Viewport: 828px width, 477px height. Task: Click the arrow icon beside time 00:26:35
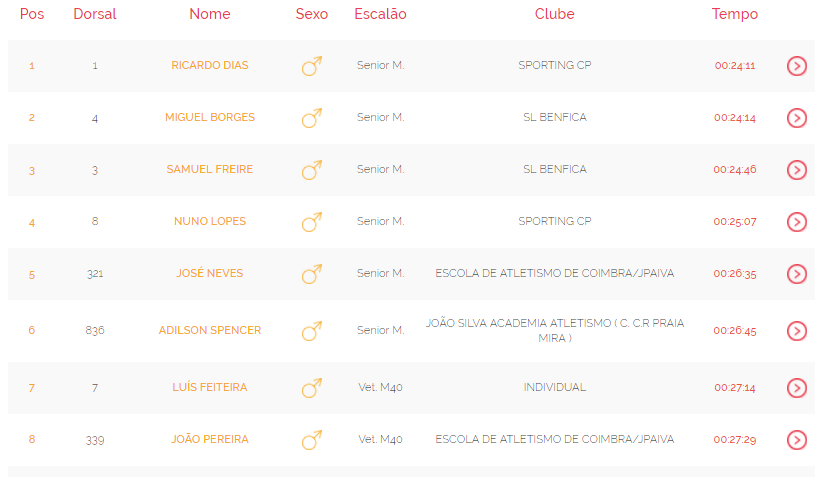click(x=797, y=274)
